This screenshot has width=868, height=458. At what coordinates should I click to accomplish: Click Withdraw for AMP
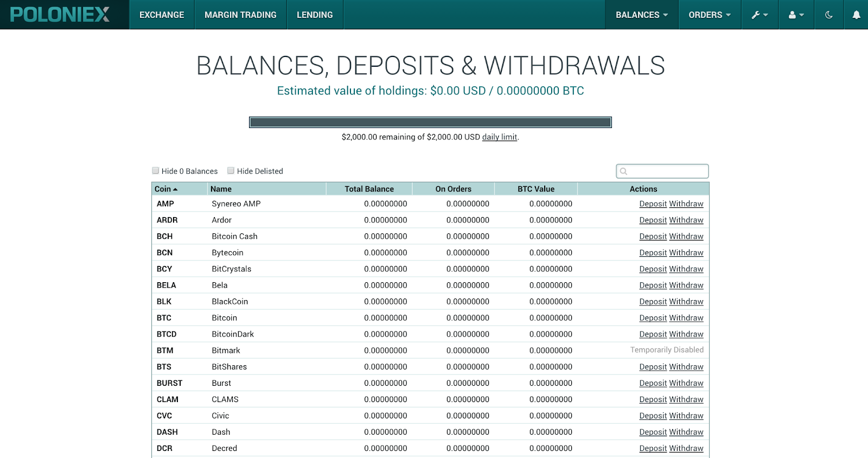point(686,203)
